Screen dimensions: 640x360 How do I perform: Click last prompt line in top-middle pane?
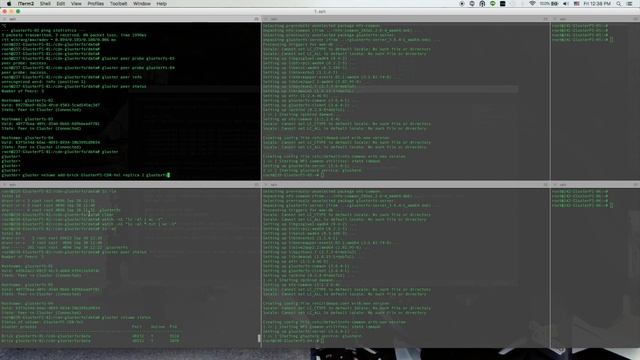tap(293, 175)
